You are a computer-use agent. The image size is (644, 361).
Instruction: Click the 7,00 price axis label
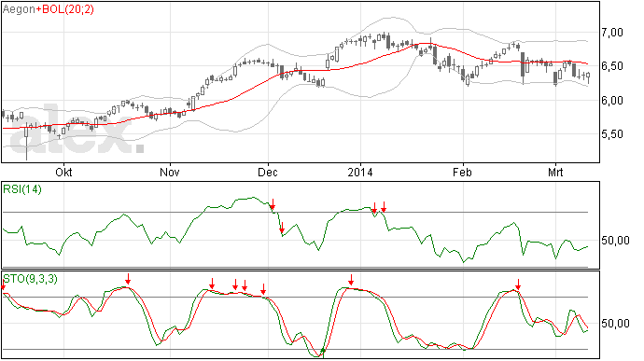point(612,33)
